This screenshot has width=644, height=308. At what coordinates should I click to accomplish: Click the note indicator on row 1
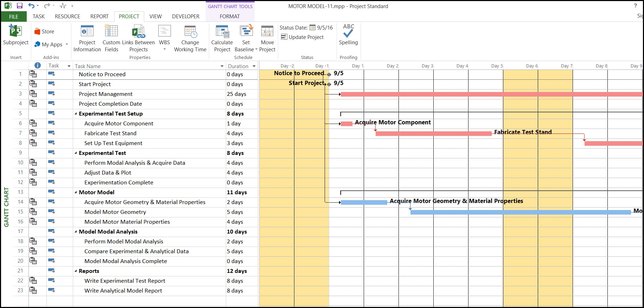click(33, 74)
